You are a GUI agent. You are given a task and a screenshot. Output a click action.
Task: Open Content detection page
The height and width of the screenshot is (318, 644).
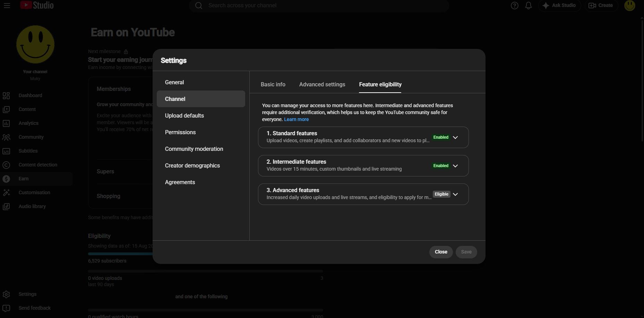click(38, 165)
